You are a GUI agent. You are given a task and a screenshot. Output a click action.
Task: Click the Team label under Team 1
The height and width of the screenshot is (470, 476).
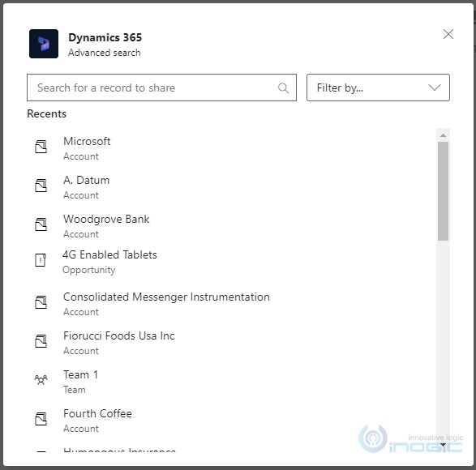[75, 390]
